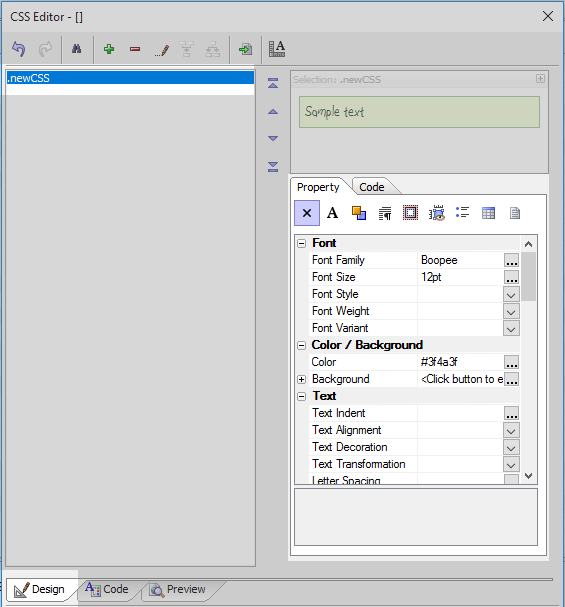565x607 pixels.
Task: Remove selected rule with red minus icon
Action: coord(135,49)
